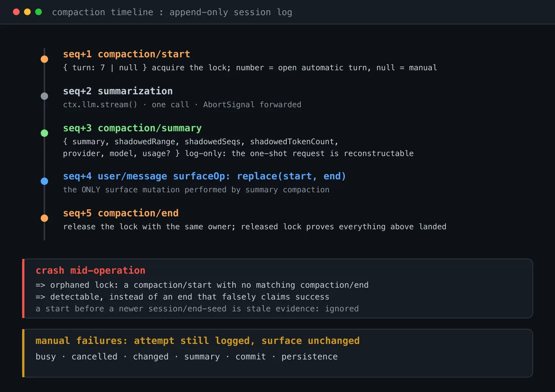Click the line 'provider, model, usage? } log-only'
This screenshot has height=392, width=555.
(238, 153)
